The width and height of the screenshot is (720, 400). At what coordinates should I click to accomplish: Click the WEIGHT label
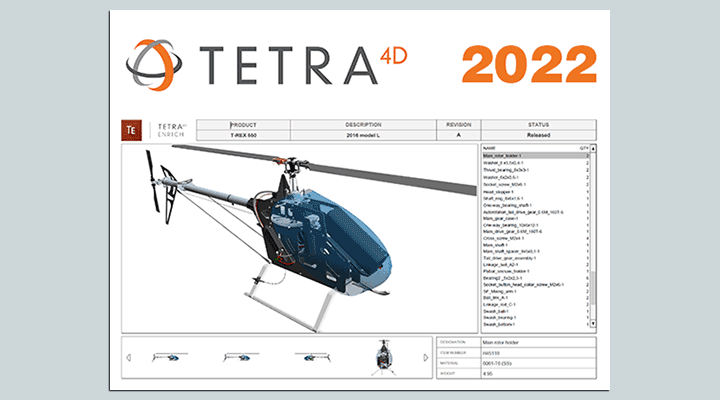(448, 374)
